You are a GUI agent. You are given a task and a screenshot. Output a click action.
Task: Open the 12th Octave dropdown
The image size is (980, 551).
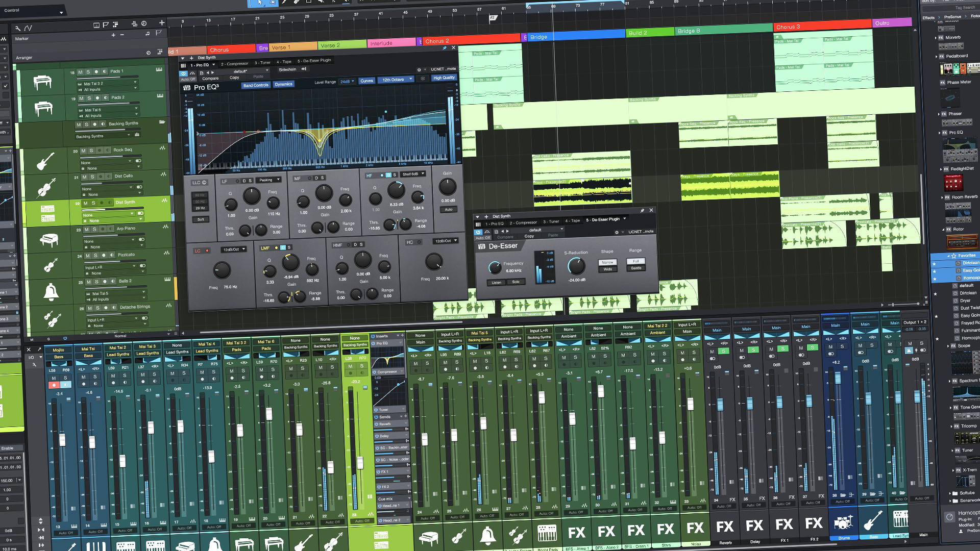397,80
